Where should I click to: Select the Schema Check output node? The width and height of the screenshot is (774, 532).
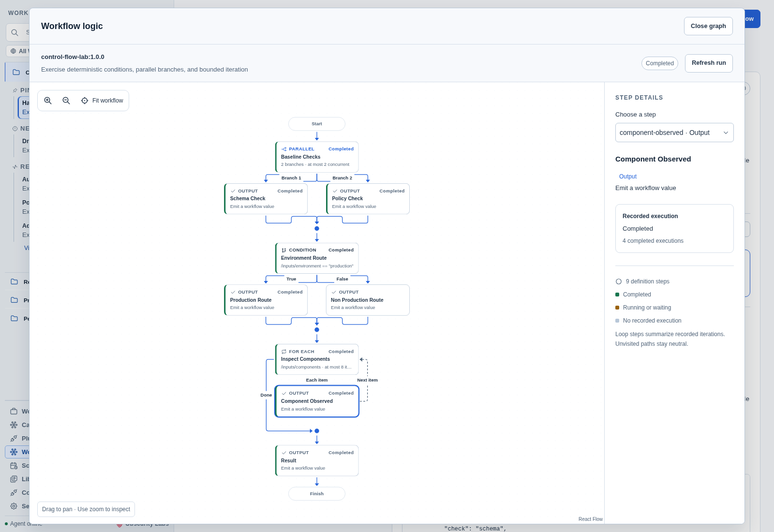pyautogui.click(x=266, y=199)
